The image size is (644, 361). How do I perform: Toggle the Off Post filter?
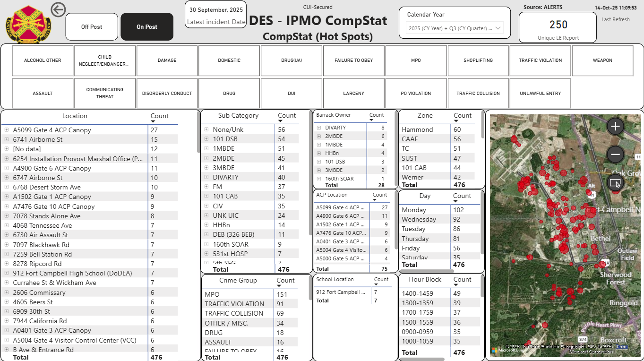click(x=92, y=27)
